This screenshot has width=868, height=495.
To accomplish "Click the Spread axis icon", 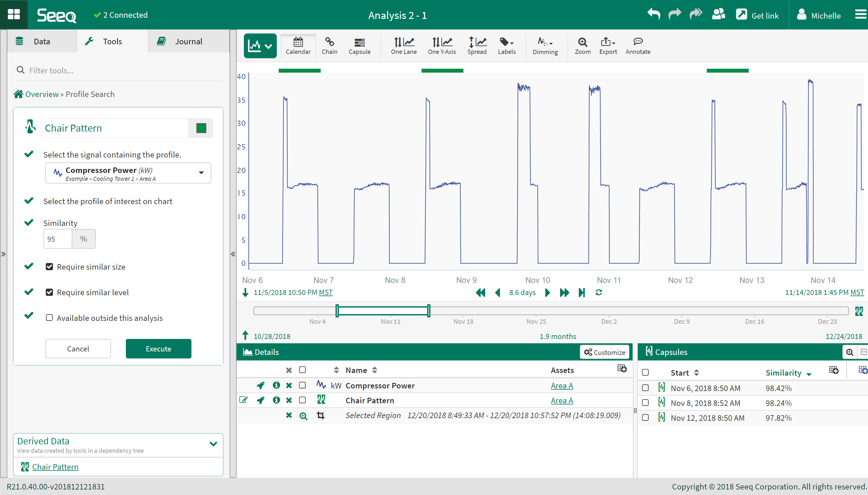I will (476, 45).
